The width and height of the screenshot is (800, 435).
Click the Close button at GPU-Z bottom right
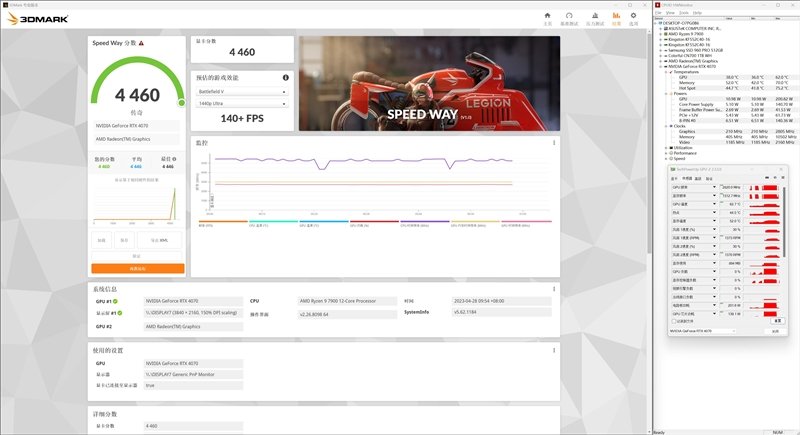click(x=776, y=331)
